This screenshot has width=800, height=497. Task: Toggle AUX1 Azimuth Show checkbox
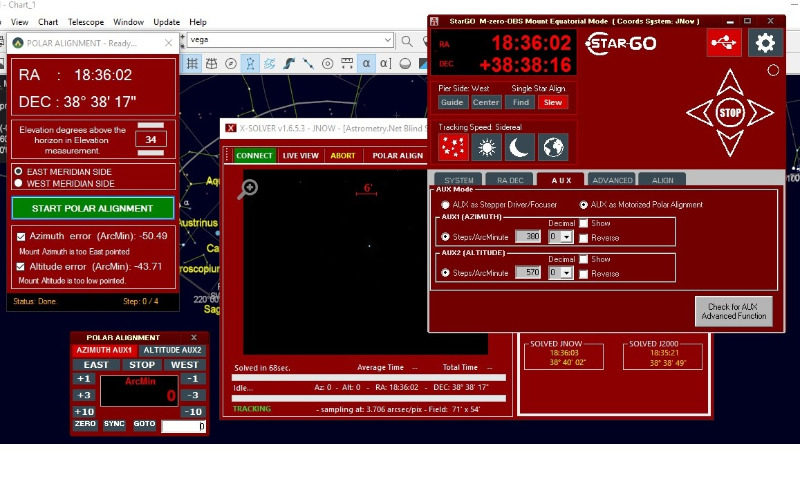584,223
